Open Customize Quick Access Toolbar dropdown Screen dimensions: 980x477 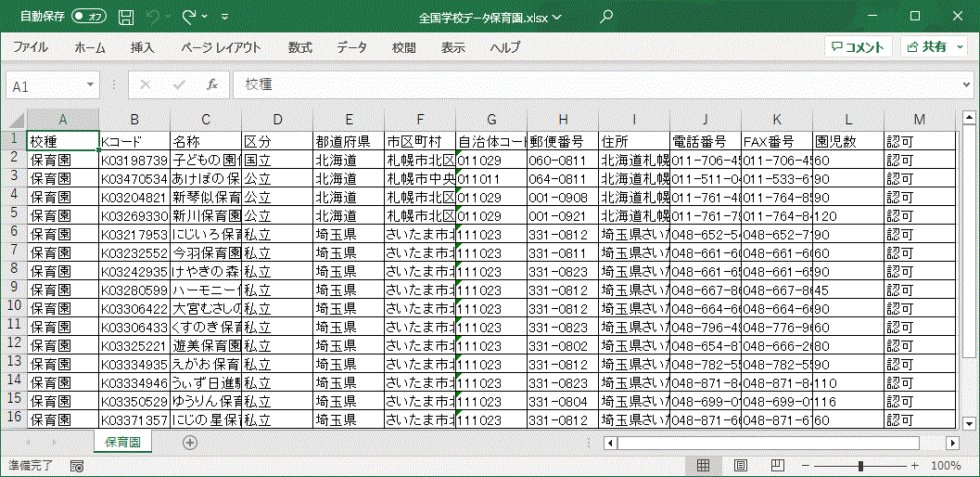point(226,17)
